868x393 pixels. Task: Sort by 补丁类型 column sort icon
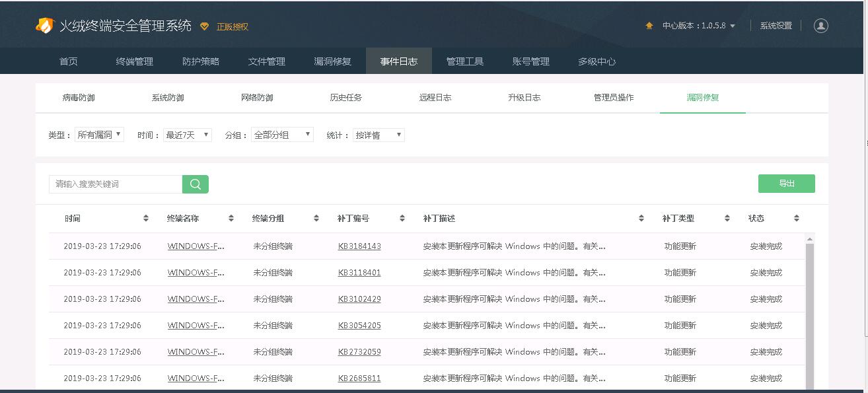(727, 219)
